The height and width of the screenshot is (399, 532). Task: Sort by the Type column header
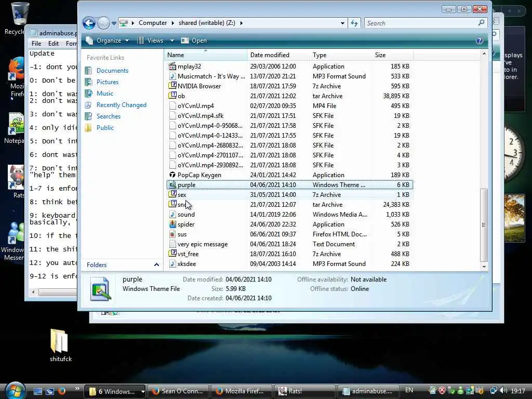tap(340, 55)
